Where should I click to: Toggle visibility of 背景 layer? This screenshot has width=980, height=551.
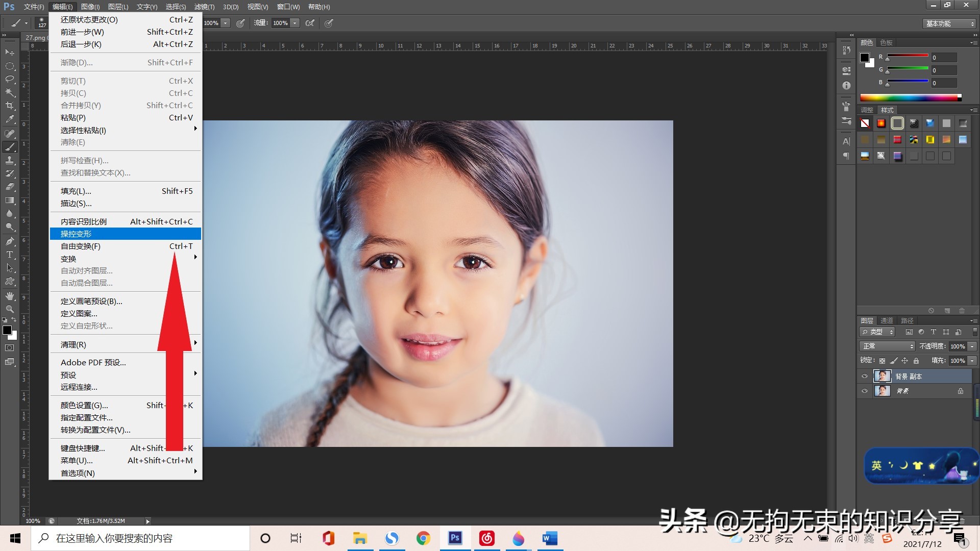(865, 391)
